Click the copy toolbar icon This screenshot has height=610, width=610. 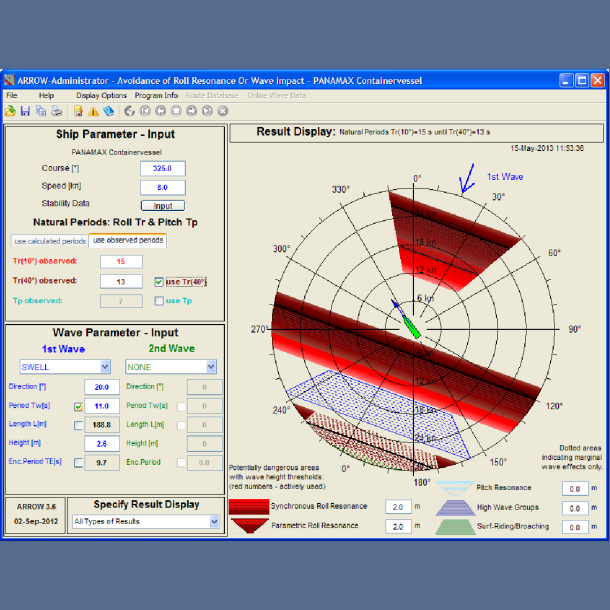(41, 111)
